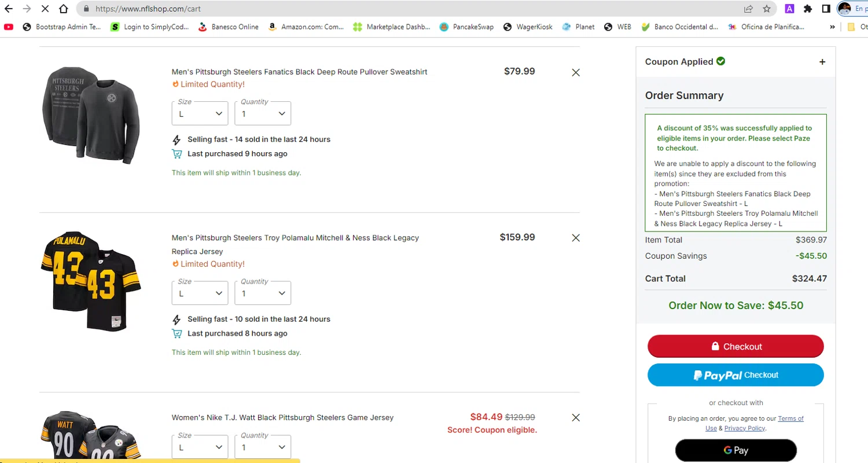The height and width of the screenshot is (463, 868).
Task: Open WEB bookmark
Action: pyautogui.click(x=617, y=27)
